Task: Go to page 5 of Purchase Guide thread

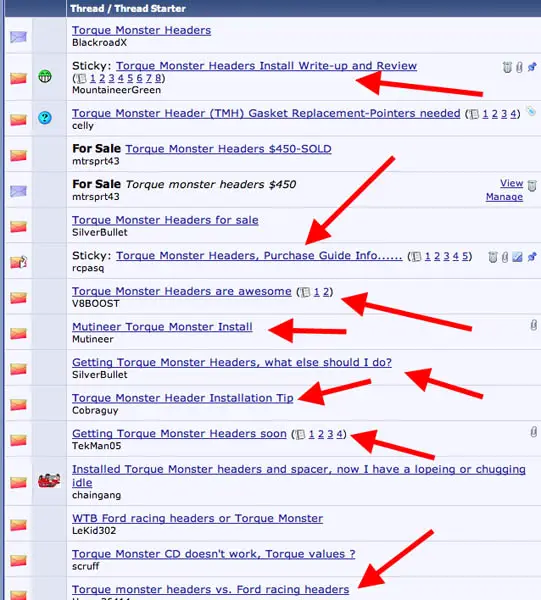Action: click(x=465, y=256)
